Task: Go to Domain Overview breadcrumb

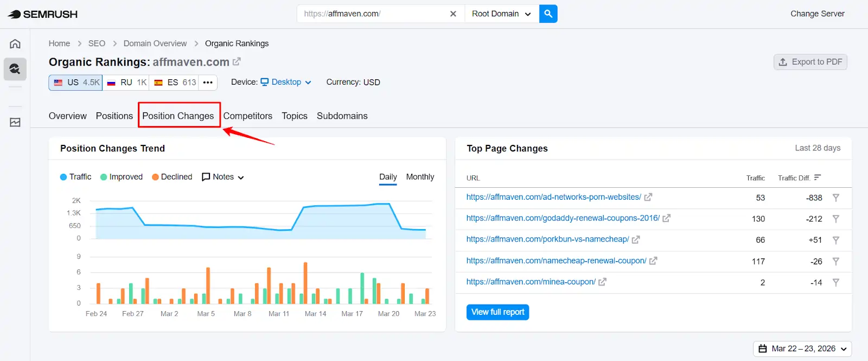Action: tap(155, 43)
